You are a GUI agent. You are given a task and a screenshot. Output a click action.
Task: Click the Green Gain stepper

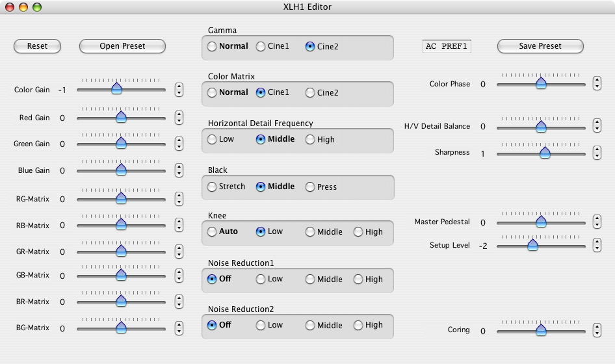pos(179,144)
